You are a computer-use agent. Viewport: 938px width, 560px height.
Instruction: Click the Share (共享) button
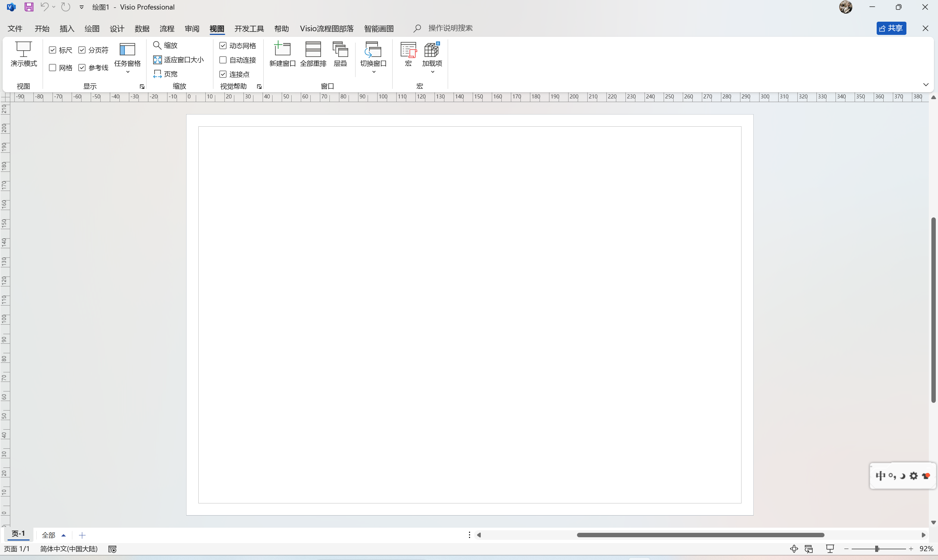click(x=891, y=28)
